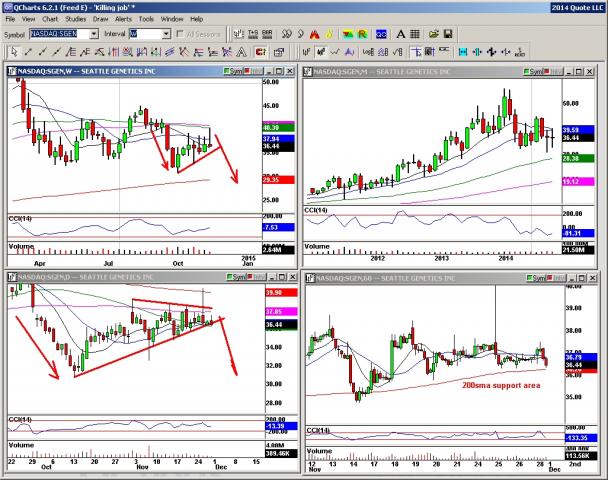Viewport: 608px width, 480px height.
Task: Click the green R icon in toolbar
Action: tap(362, 34)
